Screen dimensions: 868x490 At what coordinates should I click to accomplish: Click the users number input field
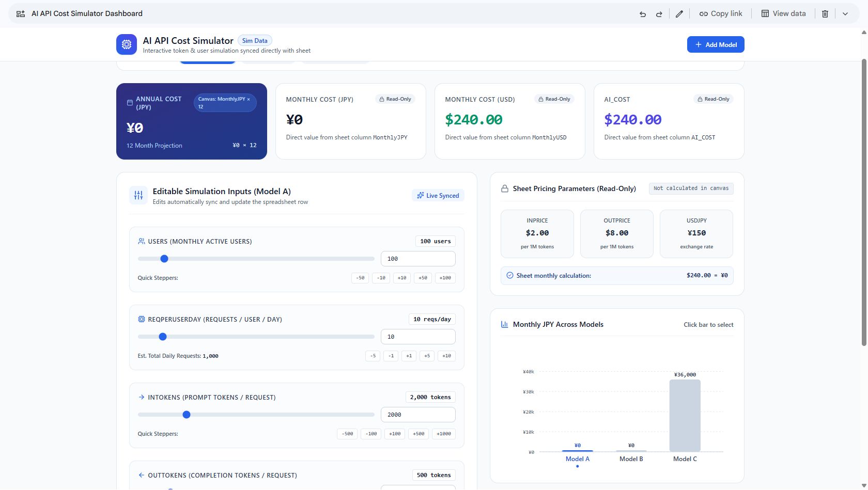418,259
